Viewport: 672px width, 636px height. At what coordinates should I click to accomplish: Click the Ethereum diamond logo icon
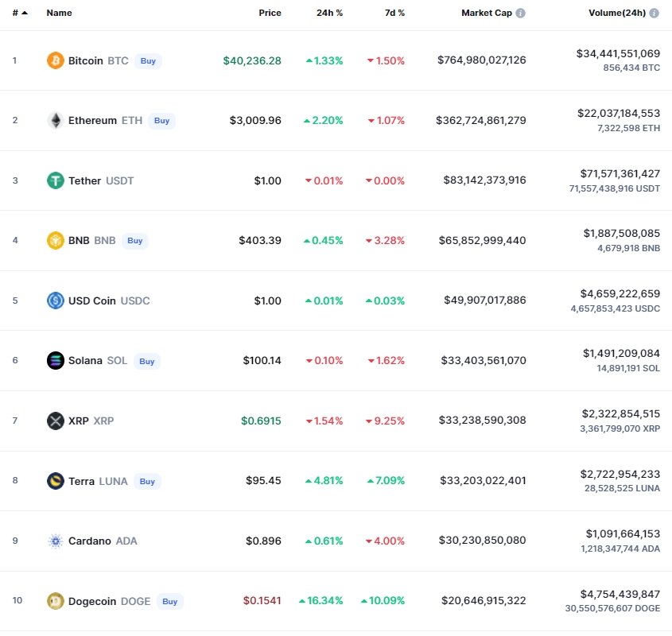[56, 121]
